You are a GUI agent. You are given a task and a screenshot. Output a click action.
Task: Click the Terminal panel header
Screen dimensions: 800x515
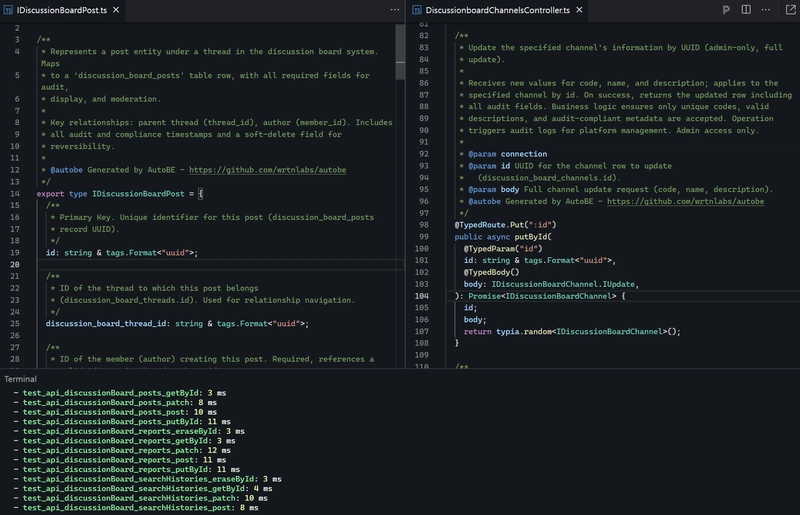(x=20, y=379)
